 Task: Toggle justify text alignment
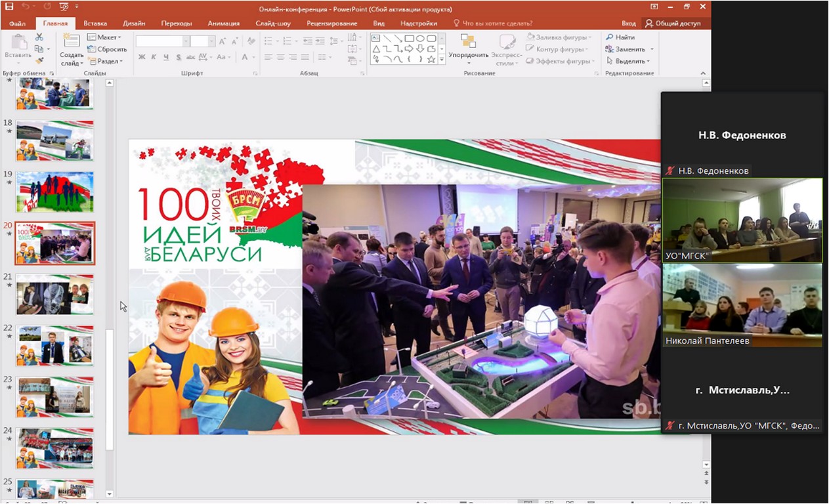coord(305,57)
